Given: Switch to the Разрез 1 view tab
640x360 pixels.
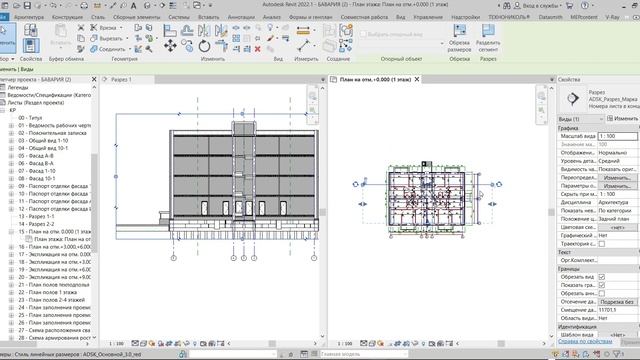Looking at the screenshot, I should pos(121,80).
